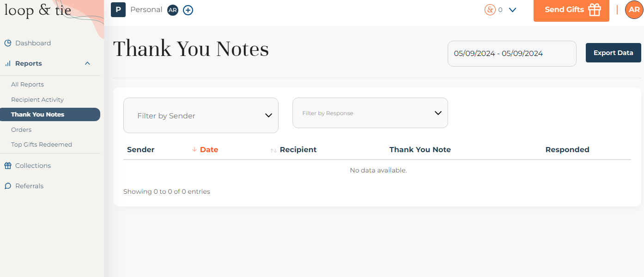Go to Recipient Activity report

point(37,99)
